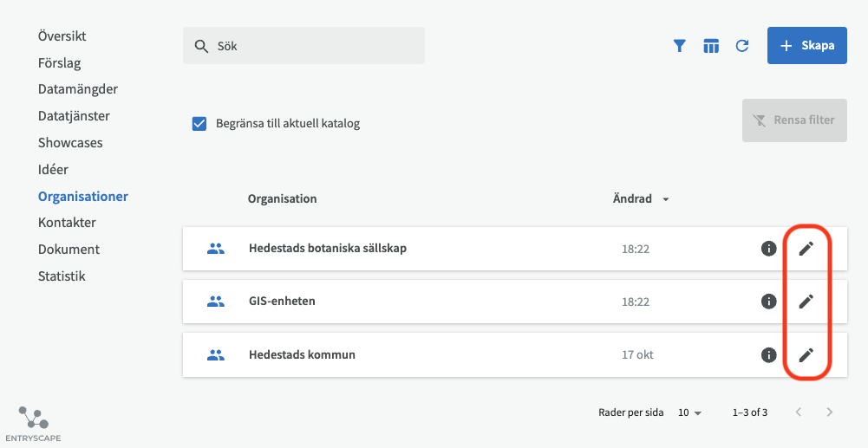The image size is (868, 448).
Task: Toggle 'Begränsa till aktuell katalog' checkbox
Action: 199,123
